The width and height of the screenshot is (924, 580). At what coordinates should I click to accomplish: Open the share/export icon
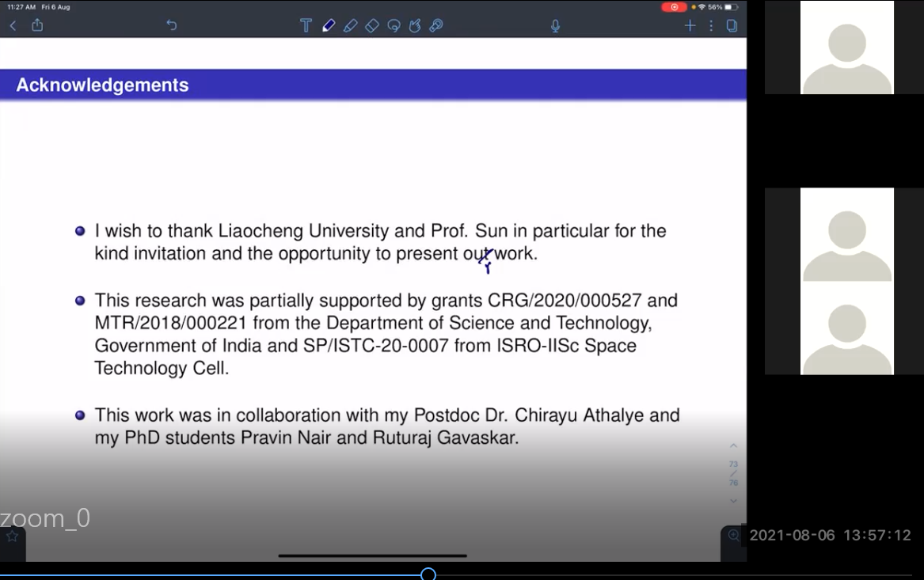(37, 25)
